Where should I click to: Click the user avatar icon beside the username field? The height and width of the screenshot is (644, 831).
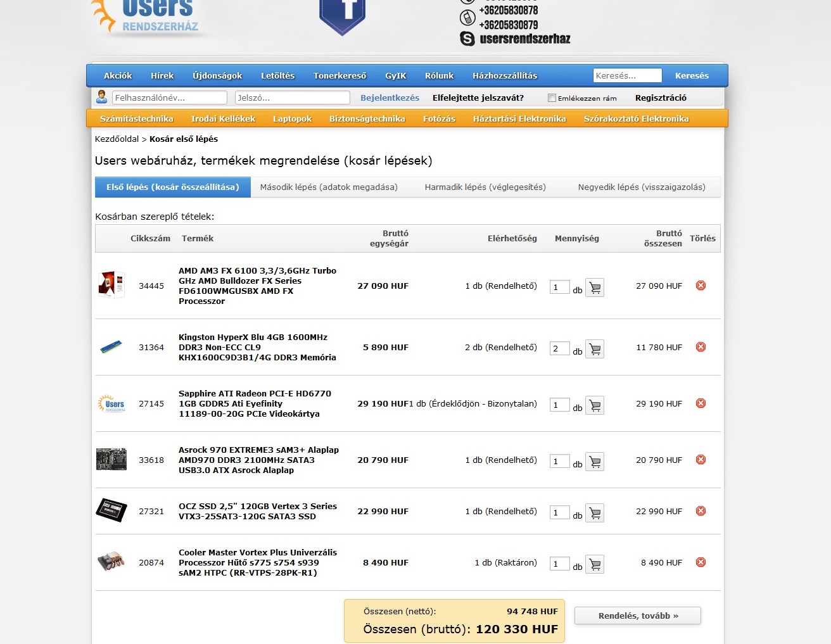tap(101, 97)
